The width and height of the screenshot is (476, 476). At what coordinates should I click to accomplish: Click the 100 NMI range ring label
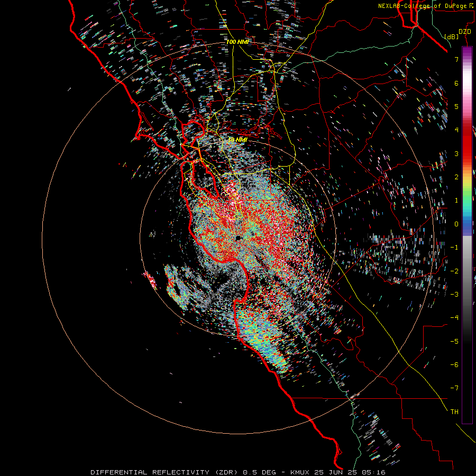(237, 42)
